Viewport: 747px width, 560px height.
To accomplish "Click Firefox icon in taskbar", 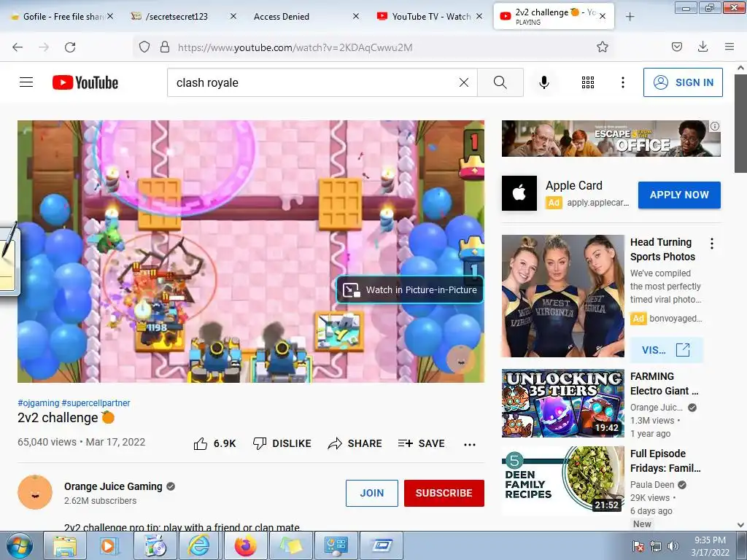I will 245,545.
